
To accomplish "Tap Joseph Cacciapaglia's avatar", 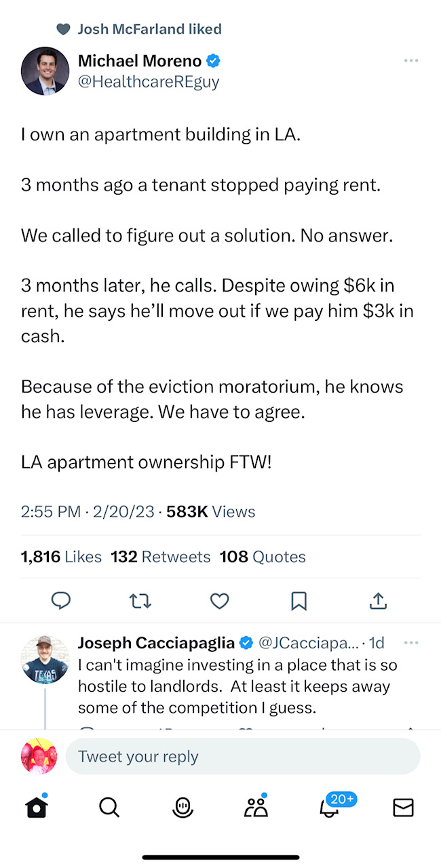I will point(45,659).
